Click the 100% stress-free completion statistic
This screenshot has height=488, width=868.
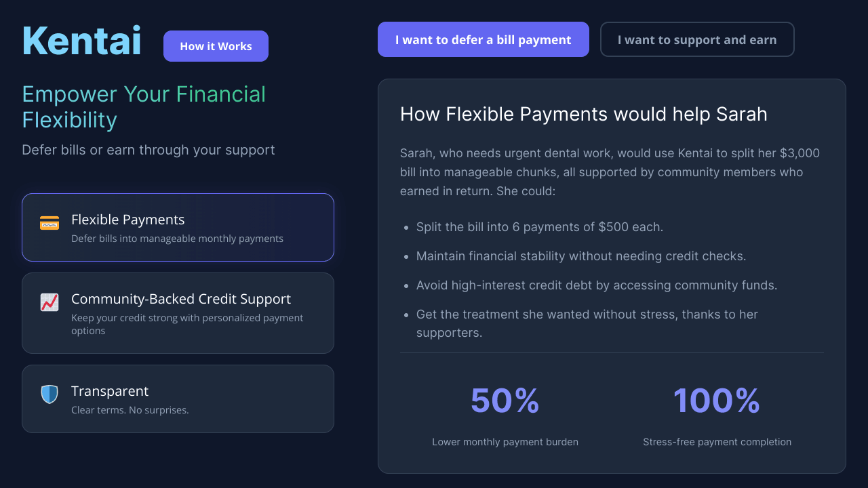(x=716, y=400)
